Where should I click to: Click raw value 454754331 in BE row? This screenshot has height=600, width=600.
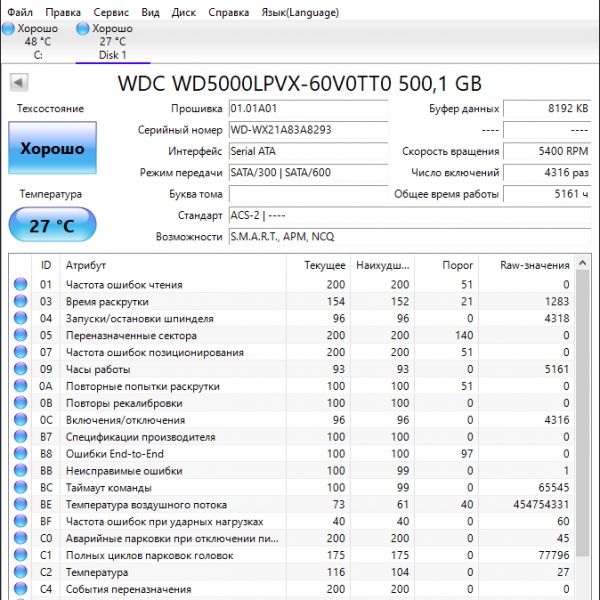click(541, 505)
